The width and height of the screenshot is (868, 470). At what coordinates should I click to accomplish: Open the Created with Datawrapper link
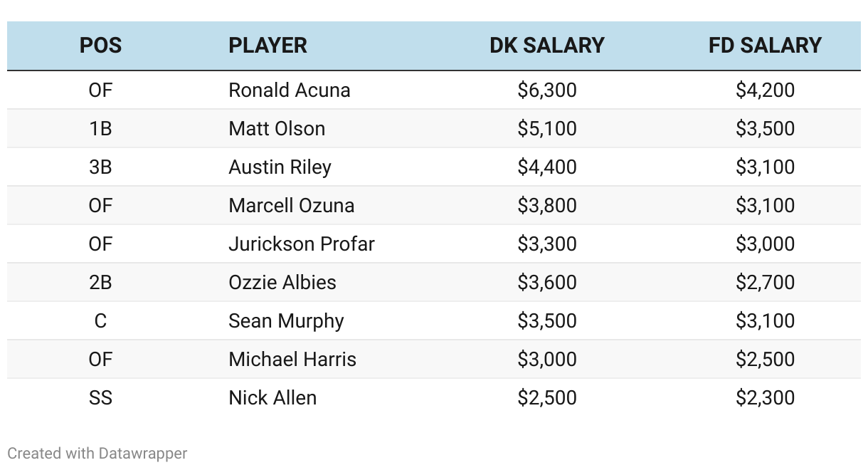click(x=97, y=453)
